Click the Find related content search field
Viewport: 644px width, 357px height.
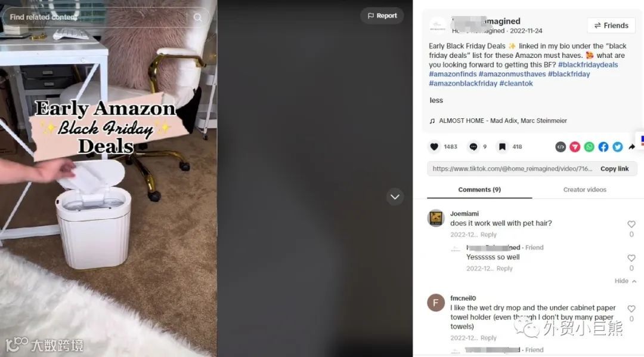(95, 17)
